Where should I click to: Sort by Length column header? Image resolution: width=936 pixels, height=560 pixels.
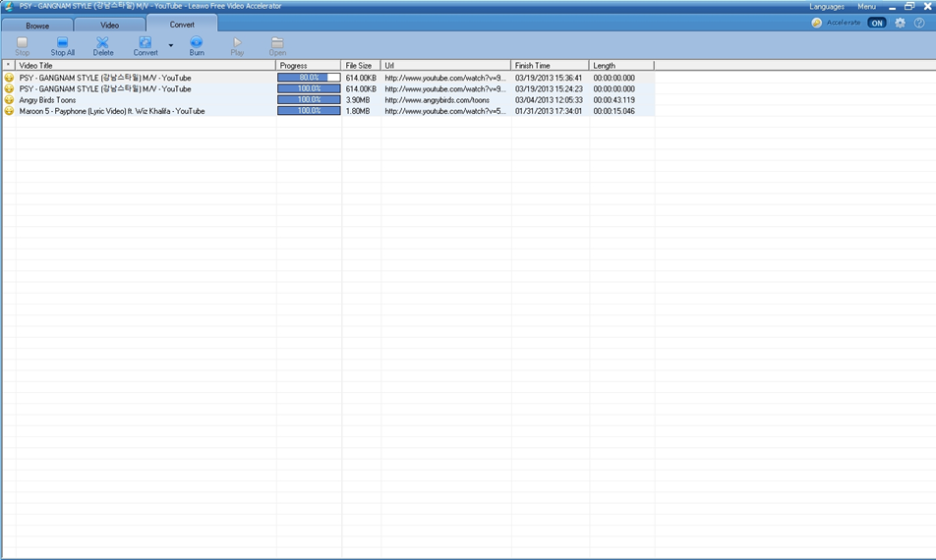(621, 65)
